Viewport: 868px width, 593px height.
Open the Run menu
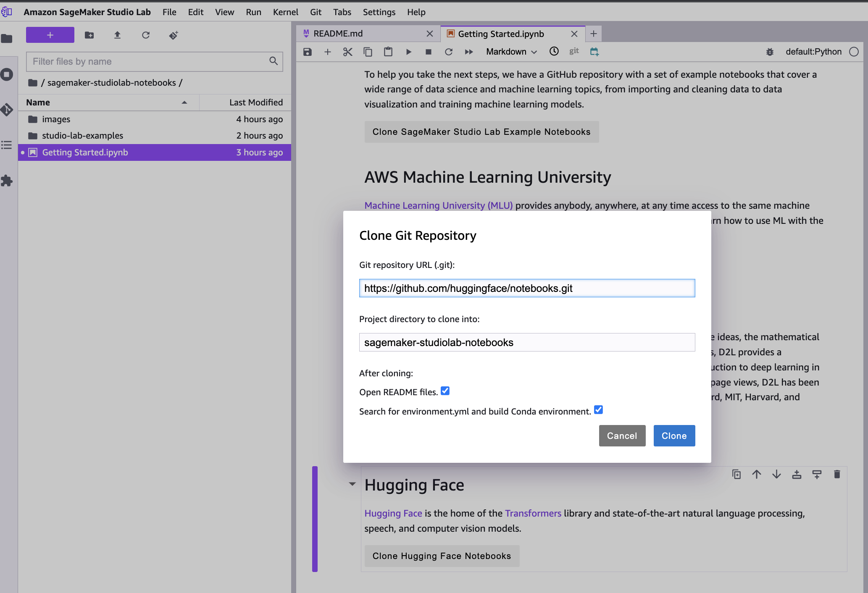(253, 12)
